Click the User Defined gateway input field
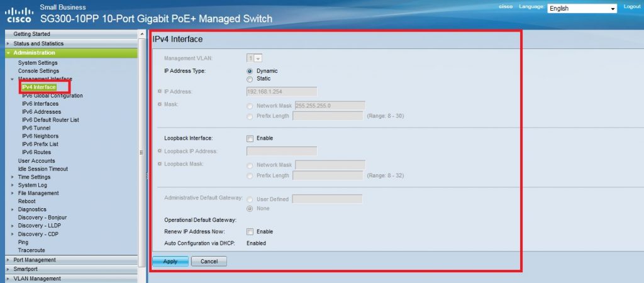The height and width of the screenshot is (283, 644). [327, 199]
